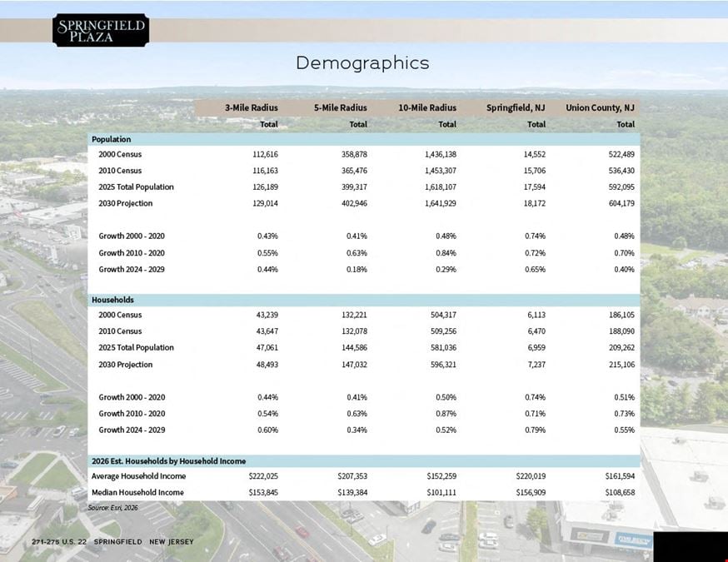This screenshot has width=728, height=562.
Task: Click the 0.79% household growth value
Action: [536, 430]
